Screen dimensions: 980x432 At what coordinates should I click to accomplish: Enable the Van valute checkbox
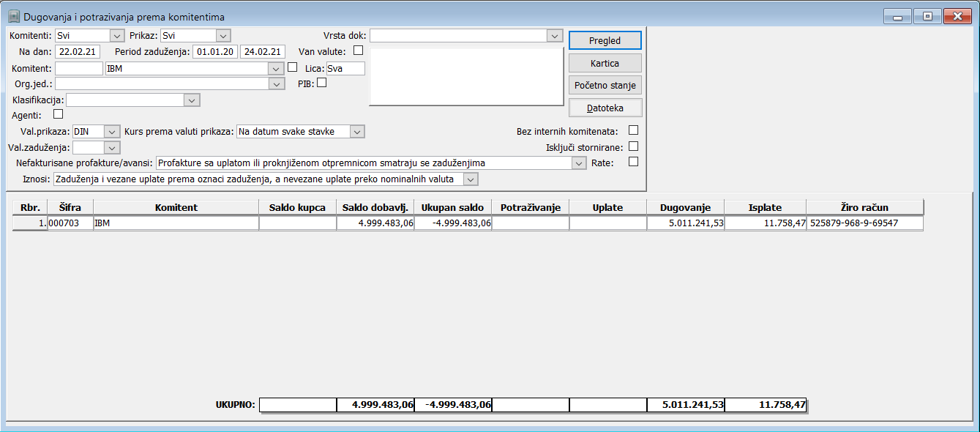tap(358, 51)
